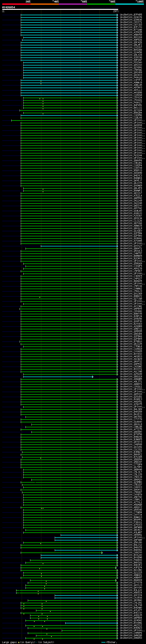Click the UniRef100_P46800 label
This screenshot has height=644, width=146.
131,560
